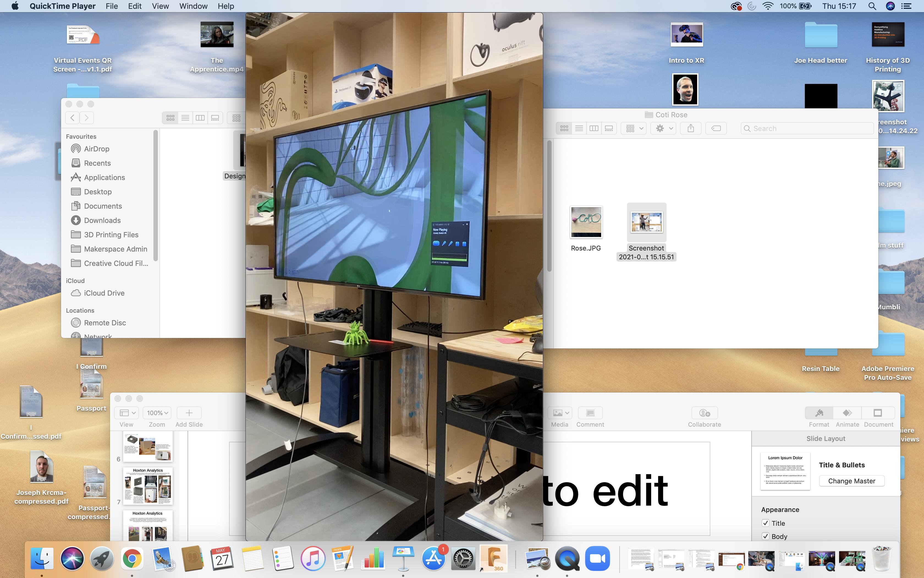Go back in left Finder window

click(x=73, y=118)
